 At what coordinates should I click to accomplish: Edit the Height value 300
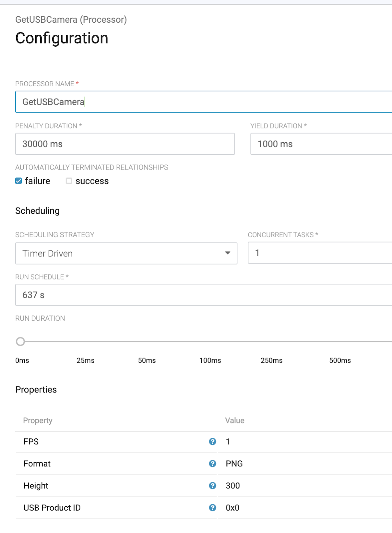pos(233,486)
